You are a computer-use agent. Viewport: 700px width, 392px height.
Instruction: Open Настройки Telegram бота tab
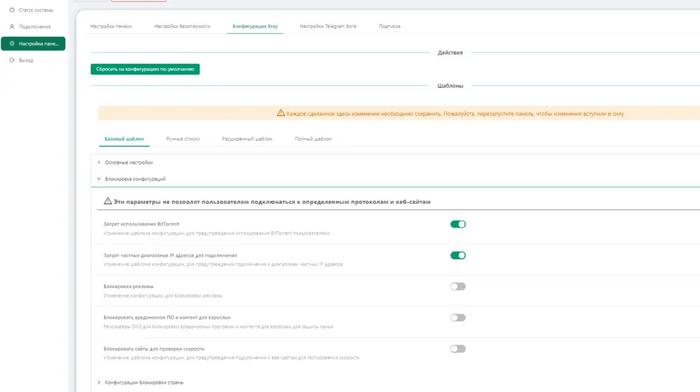click(x=328, y=26)
